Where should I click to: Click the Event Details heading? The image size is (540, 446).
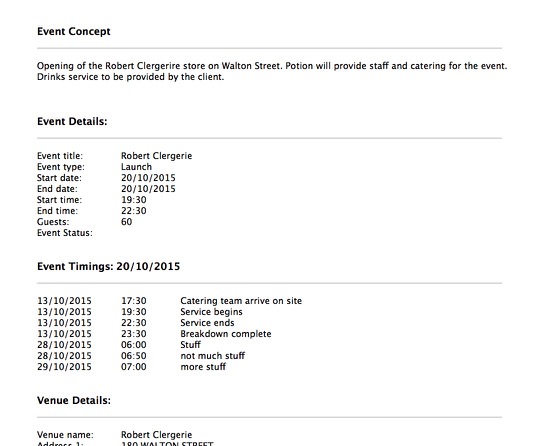coord(72,122)
